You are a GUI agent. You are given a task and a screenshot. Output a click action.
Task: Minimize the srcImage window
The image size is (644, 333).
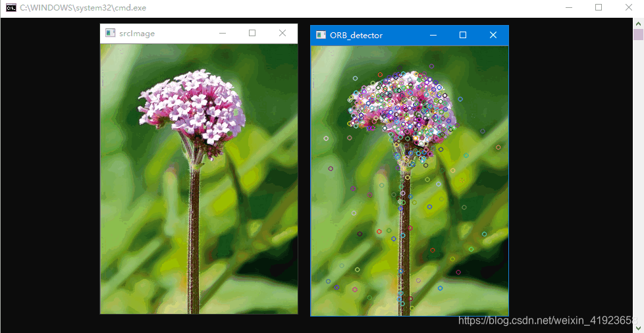coord(223,34)
